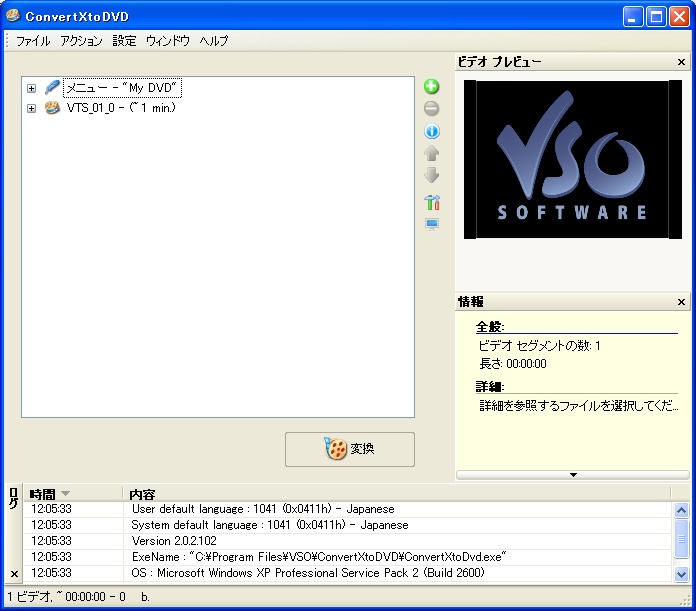The image size is (696, 611).
Task: Open the ファイル menu
Action: click(x=33, y=41)
